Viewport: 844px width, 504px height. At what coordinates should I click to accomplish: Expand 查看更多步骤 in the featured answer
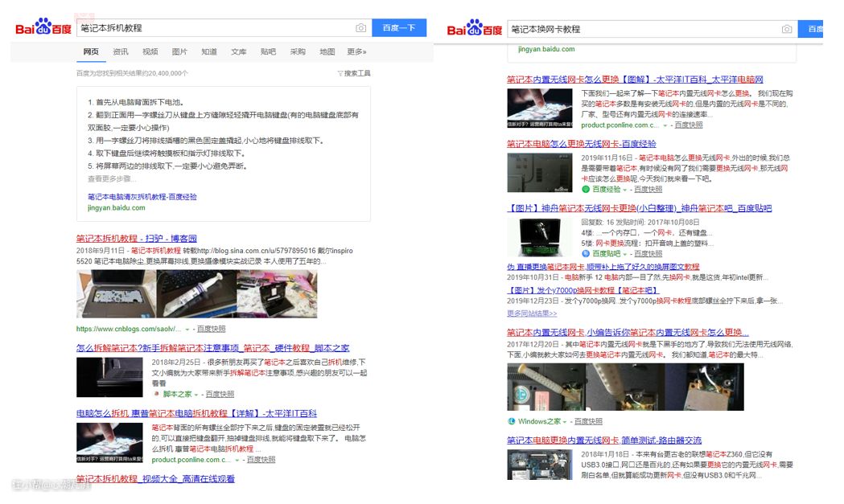pyautogui.click(x=112, y=178)
